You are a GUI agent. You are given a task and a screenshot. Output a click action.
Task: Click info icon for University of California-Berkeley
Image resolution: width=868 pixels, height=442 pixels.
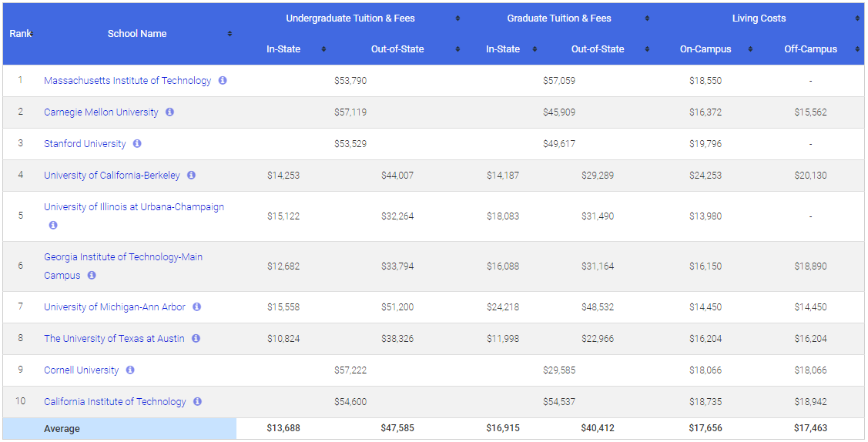pos(192,175)
